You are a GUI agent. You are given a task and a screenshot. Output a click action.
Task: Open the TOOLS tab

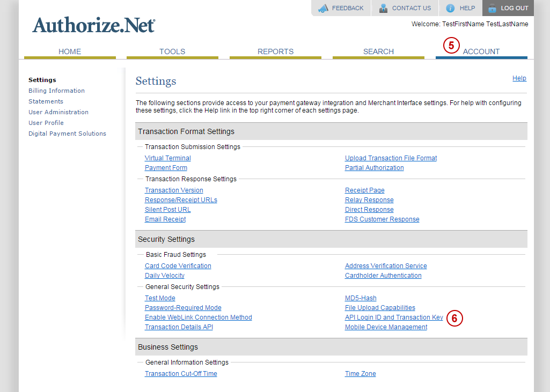click(172, 52)
